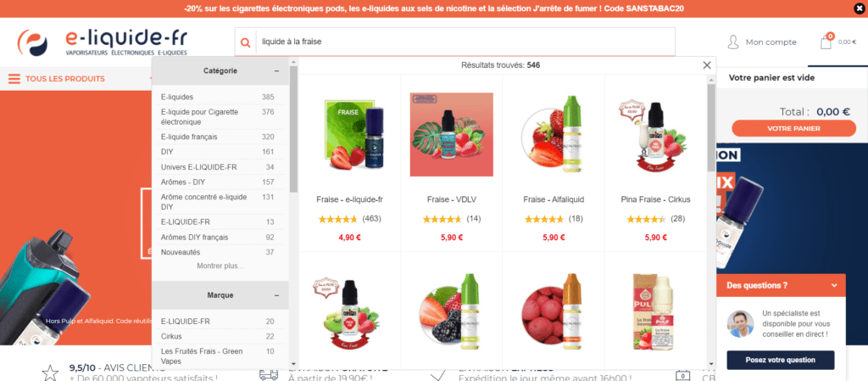868x381 pixels.
Task: Click Posez votre question button
Action: click(x=781, y=360)
